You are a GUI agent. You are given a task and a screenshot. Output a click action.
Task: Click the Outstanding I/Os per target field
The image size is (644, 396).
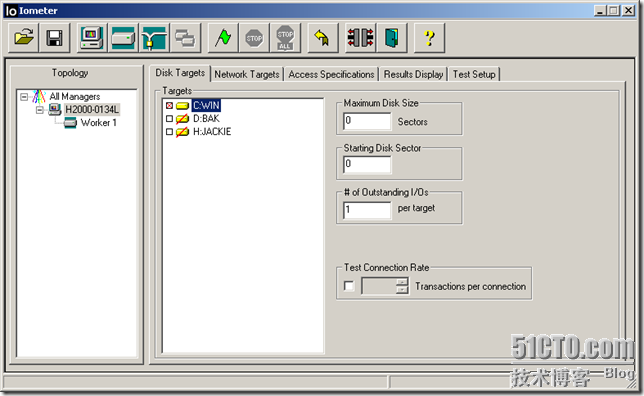367,210
